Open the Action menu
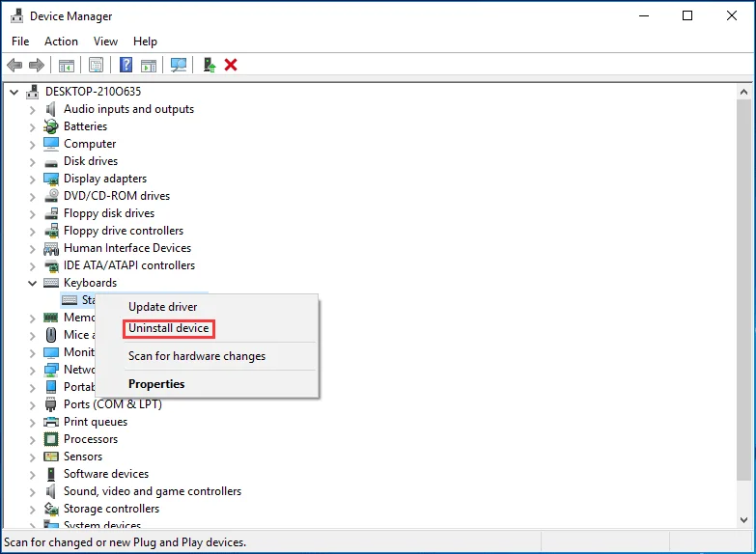This screenshot has width=756, height=554. point(61,42)
